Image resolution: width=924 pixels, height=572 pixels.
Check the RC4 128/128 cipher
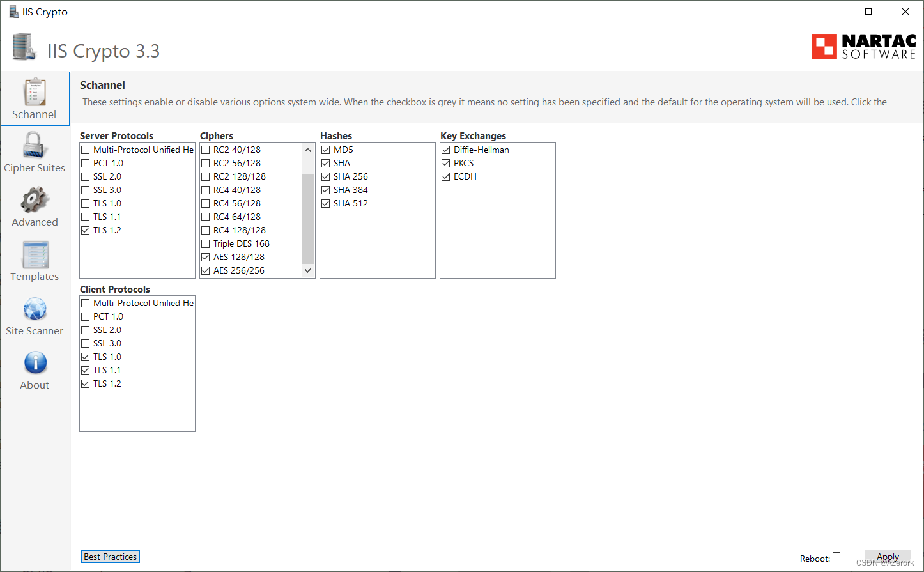click(x=206, y=230)
